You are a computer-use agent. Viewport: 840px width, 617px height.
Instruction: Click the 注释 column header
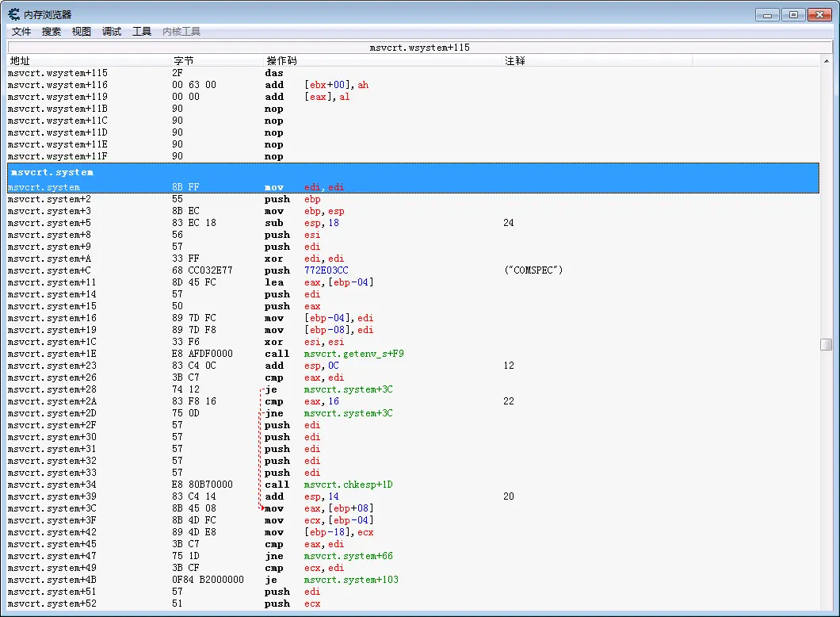[598, 60]
